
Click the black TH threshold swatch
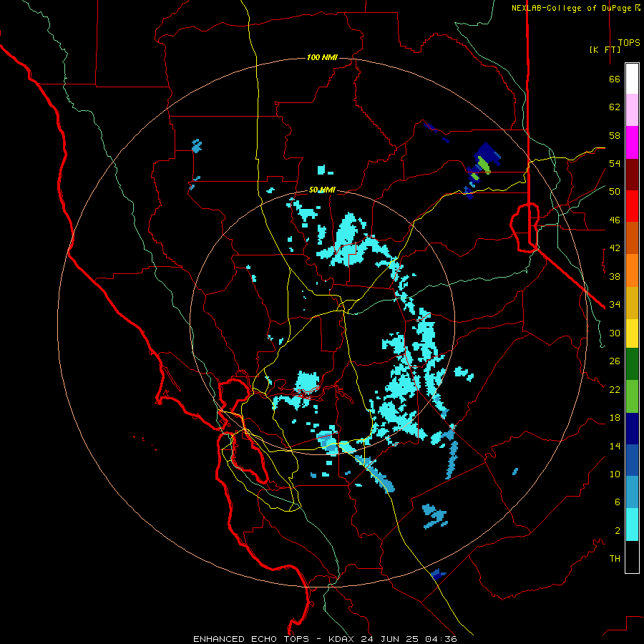click(x=632, y=557)
